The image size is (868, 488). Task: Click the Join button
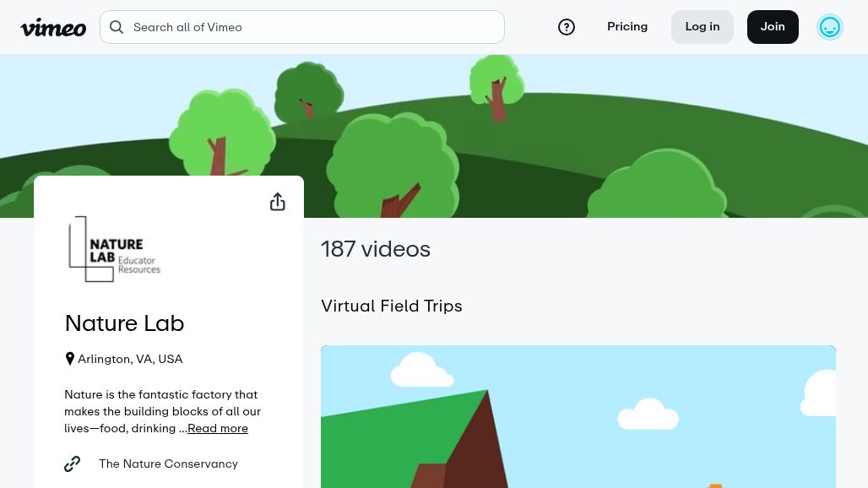773,26
